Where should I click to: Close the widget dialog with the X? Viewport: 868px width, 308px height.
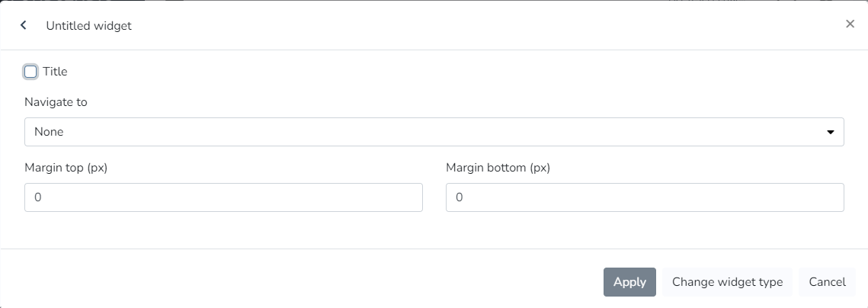pos(850,24)
